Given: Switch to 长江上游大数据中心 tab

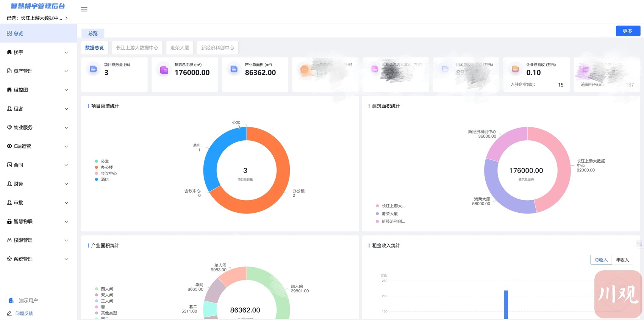Looking at the screenshot, I should click(137, 48).
